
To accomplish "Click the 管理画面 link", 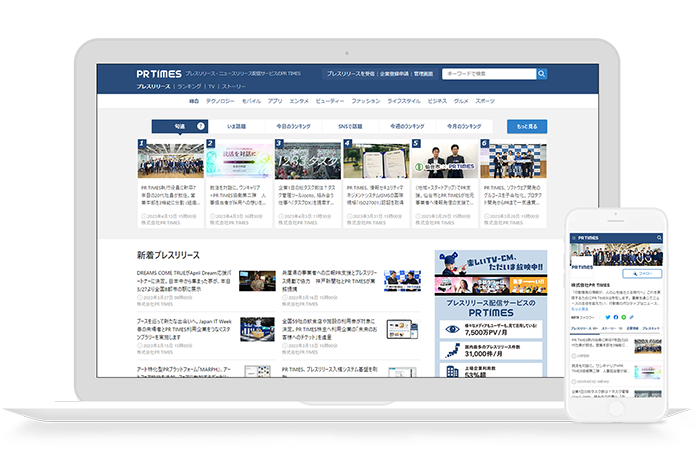I will [423, 74].
